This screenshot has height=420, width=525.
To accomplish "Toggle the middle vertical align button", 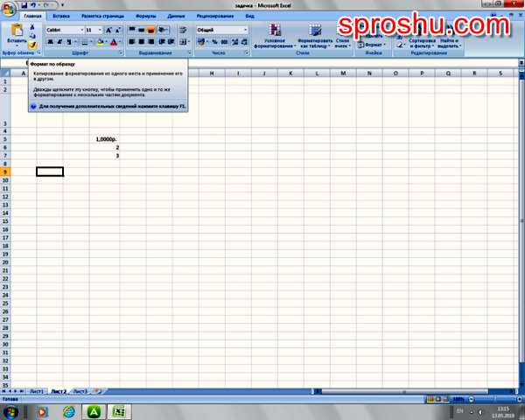I will (x=142, y=29).
